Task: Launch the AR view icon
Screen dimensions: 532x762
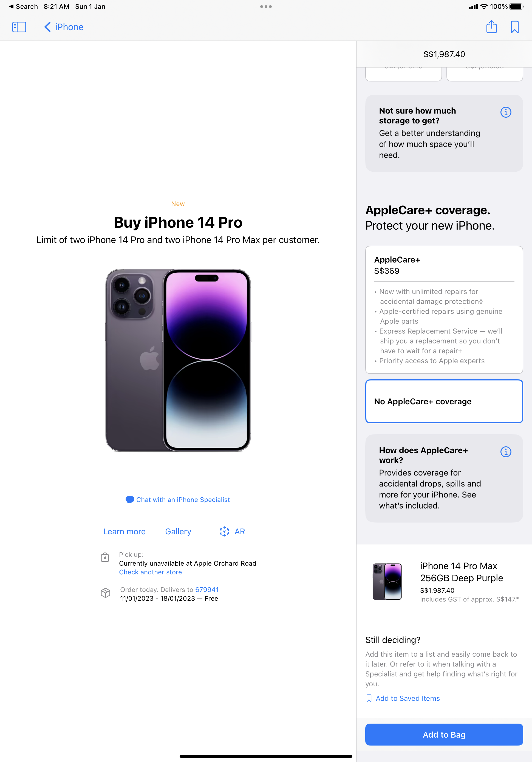Action: tap(224, 531)
